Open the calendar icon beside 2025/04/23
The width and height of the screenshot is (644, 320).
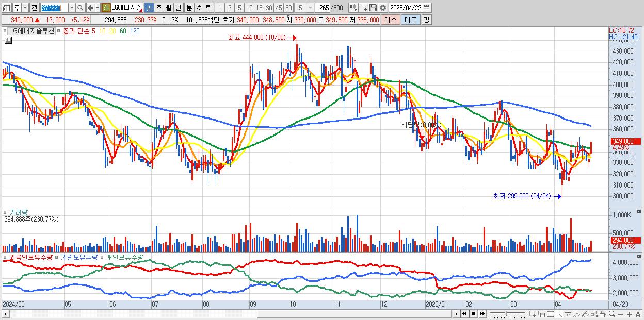pyautogui.click(x=426, y=8)
